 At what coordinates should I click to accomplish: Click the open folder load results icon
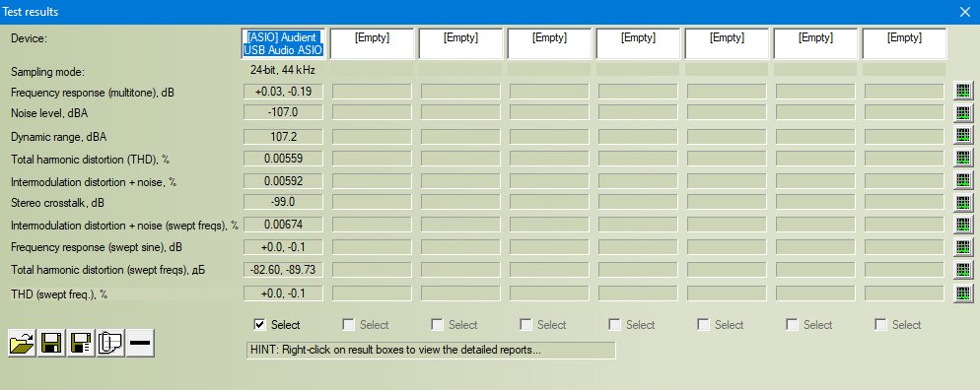(22, 343)
